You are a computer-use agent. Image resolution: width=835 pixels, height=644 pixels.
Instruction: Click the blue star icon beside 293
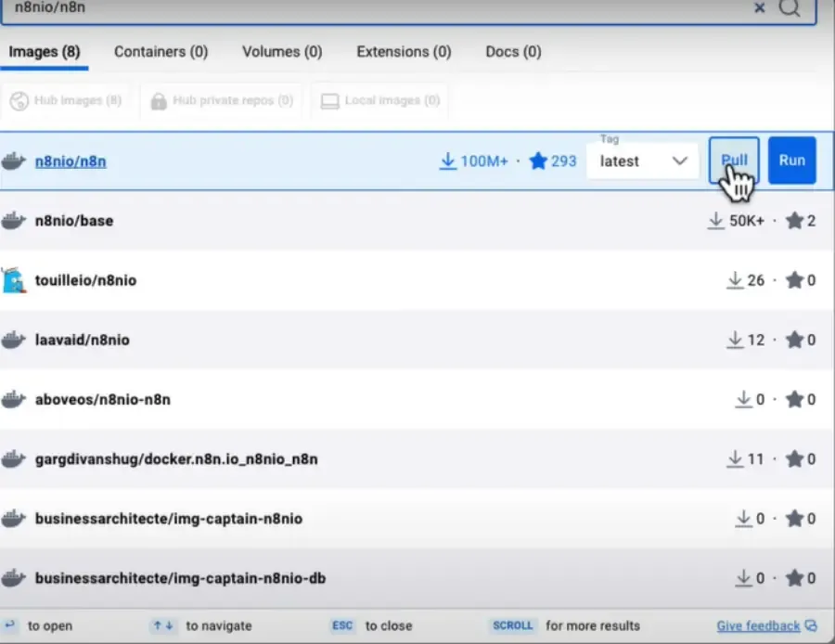pyautogui.click(x=538, y=161)
